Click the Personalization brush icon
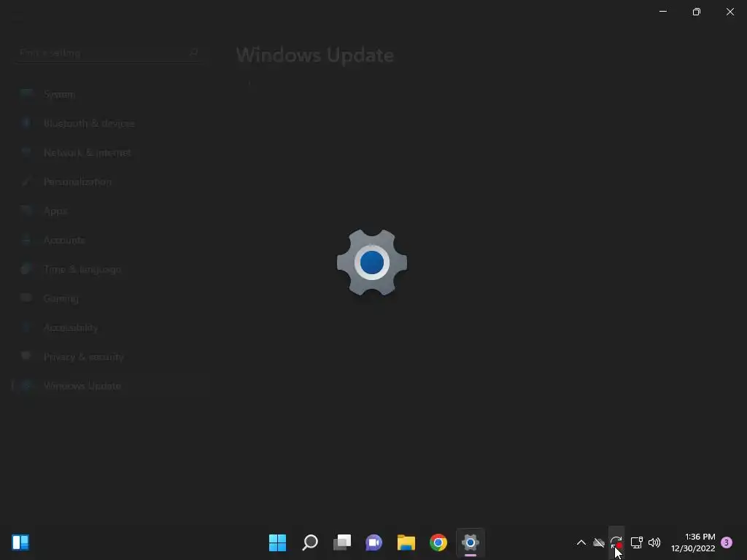The image size is (747, 560). pos(26,182)
